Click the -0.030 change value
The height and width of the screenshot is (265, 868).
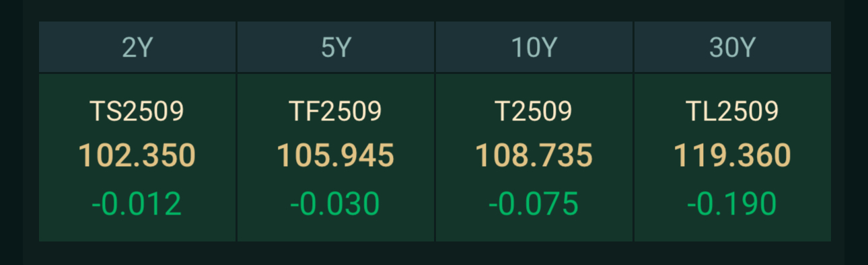336,204
